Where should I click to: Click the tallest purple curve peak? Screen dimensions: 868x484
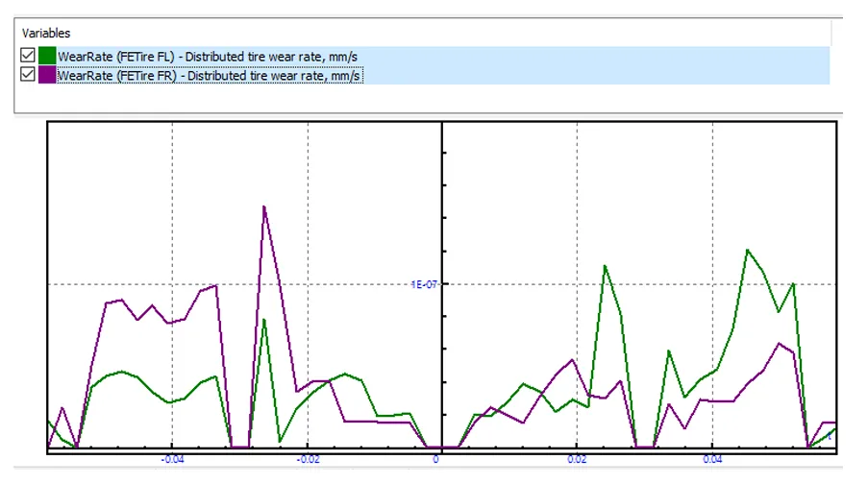(263, 206)
